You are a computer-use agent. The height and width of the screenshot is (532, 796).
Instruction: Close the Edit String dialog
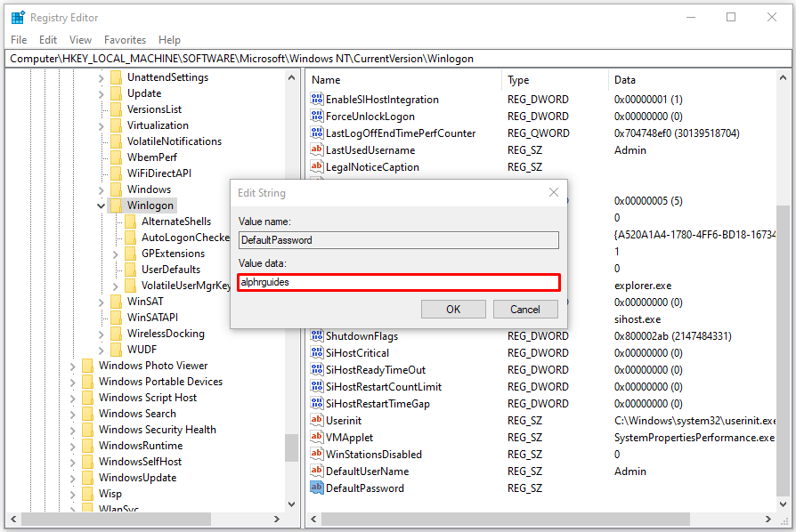(554, 192)
